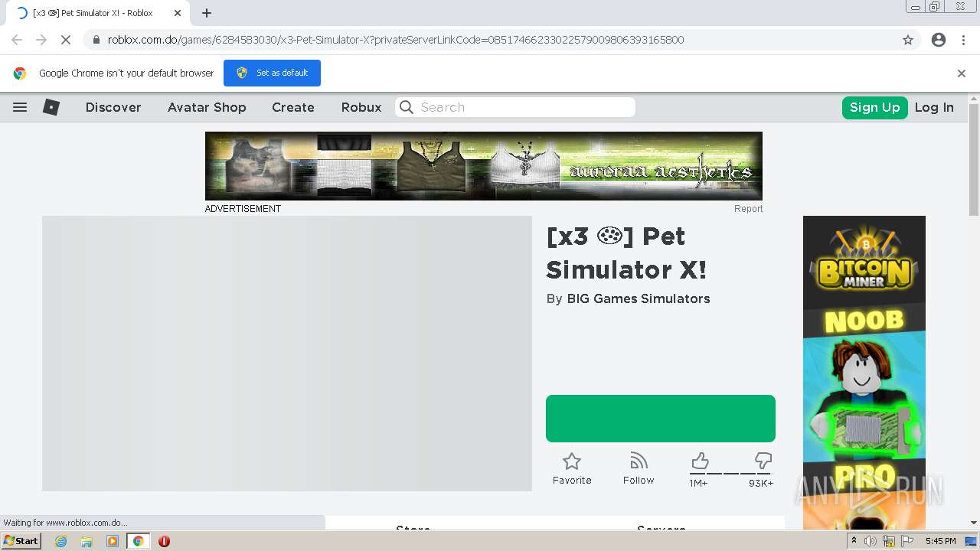
Task: Open Chrome profile account icon
Action: pyautogui.click(x=939, y=40)
